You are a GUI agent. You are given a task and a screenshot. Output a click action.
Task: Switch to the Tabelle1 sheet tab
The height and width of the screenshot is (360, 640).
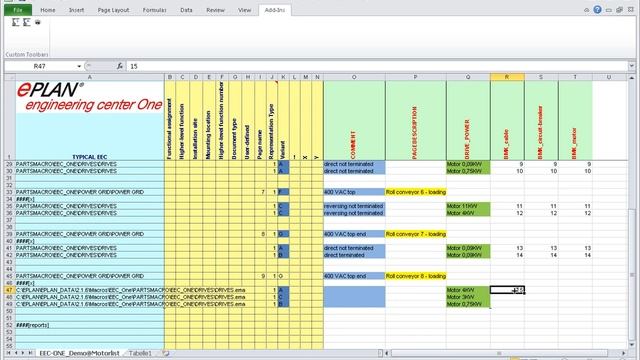click(140, 353)
